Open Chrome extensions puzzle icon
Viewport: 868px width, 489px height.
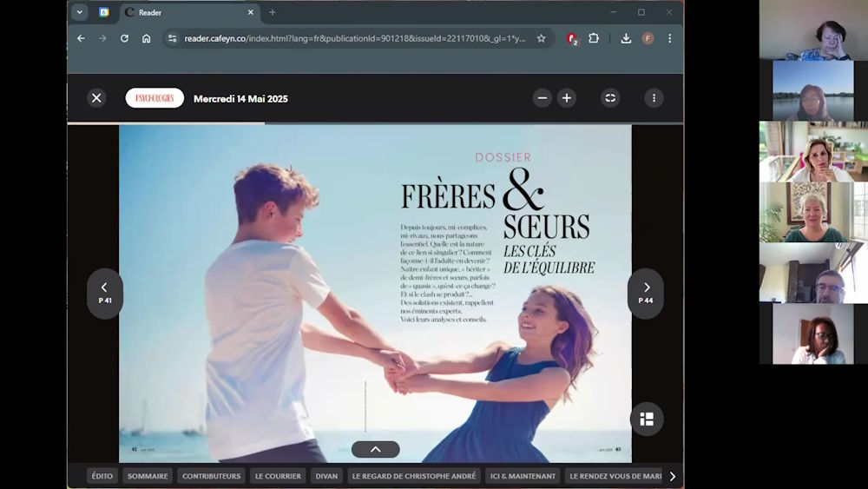[594, 38]
